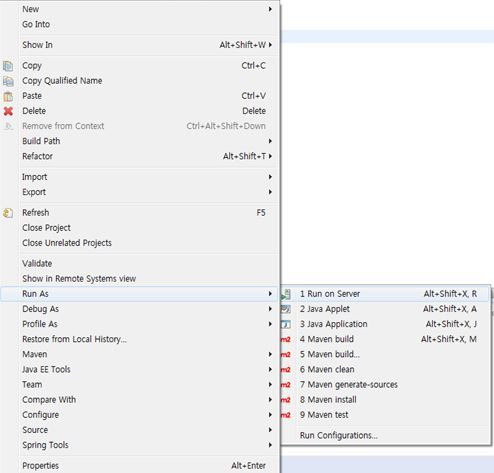494x473 pixels.
Task: Expand the Java EE Tools submenu arrow
Action: [x=270, y=369]
